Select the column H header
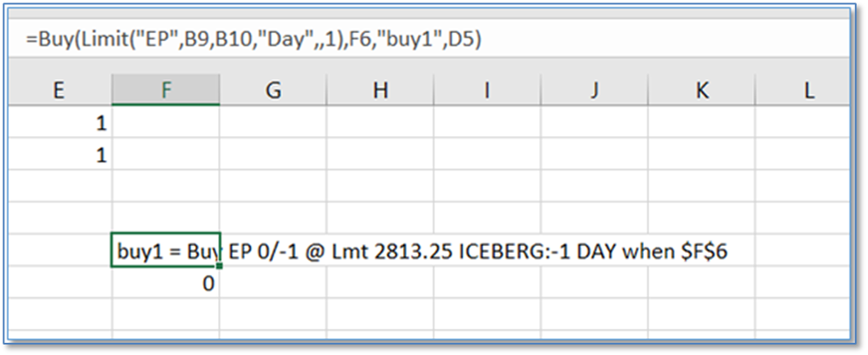The height and width of the screenshot is (355, 868). (x=379, y=90)
